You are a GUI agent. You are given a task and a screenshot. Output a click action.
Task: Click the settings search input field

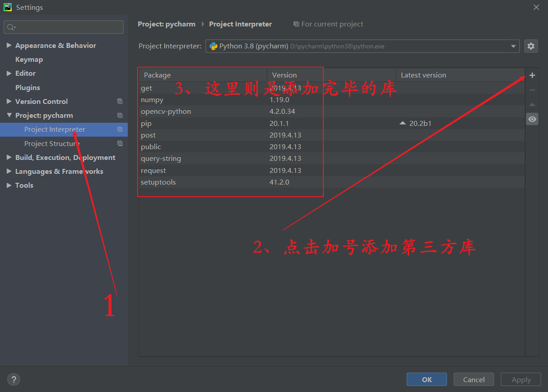coord(64,27)
